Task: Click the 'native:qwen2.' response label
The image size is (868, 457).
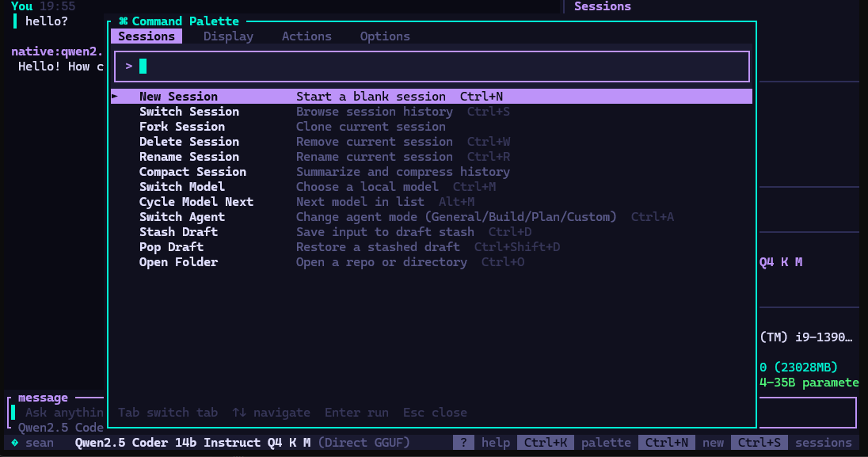Action: coord(57,51)
